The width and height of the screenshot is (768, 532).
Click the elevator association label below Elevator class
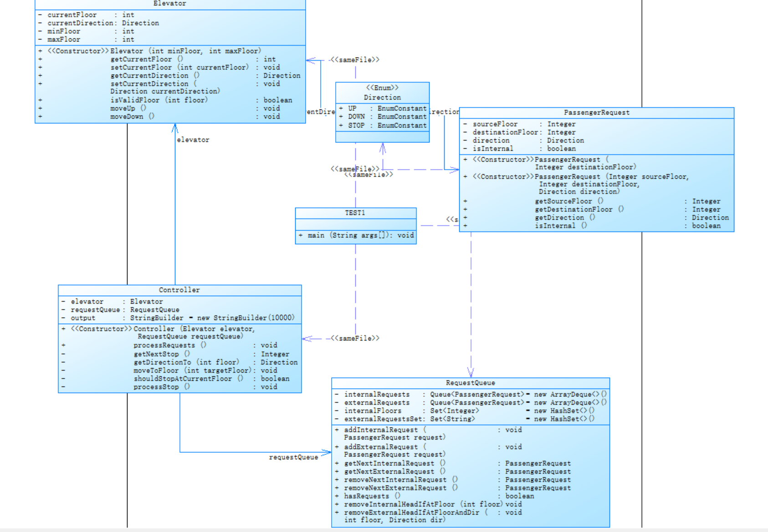[193, 140]
